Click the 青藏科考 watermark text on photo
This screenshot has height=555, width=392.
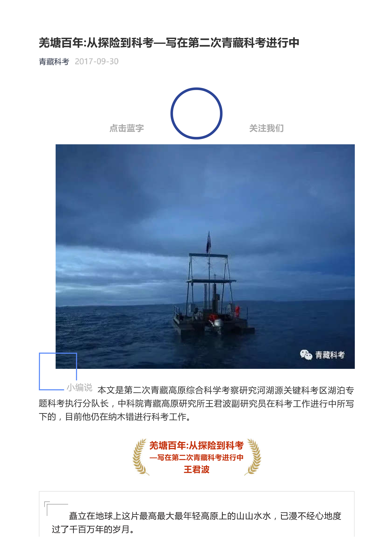[330, 355]
